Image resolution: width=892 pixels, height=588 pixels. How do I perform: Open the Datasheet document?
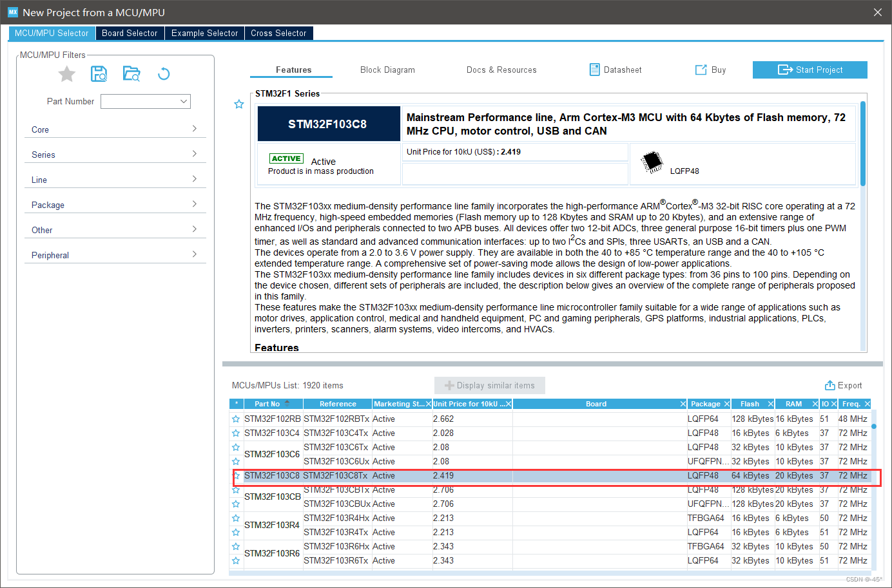point(616,70)
